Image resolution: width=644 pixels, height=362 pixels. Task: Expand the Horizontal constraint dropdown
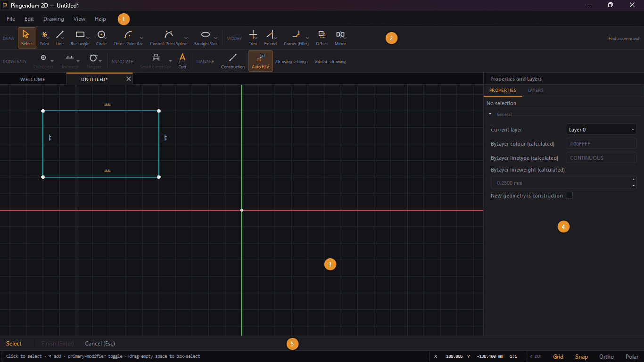77,61
